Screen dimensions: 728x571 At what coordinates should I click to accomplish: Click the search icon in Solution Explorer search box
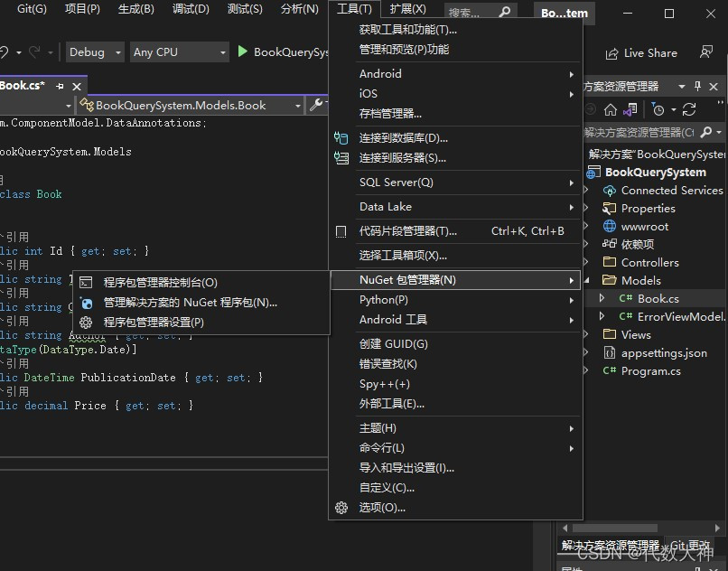tap(705, 133)
